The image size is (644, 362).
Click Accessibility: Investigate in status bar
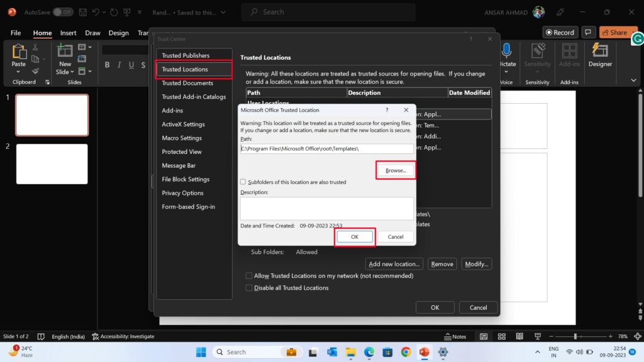pyautogui.click(x=123, y=337)
